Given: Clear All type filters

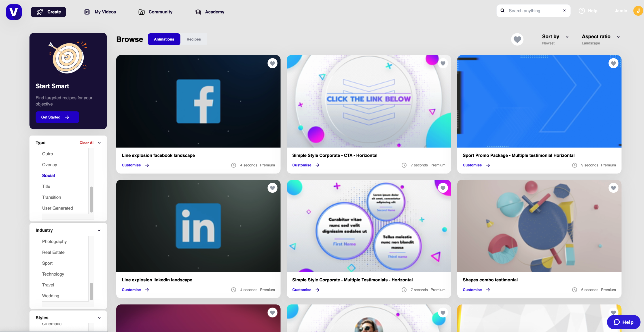Looking at the screenshot, I should point(87,143).
